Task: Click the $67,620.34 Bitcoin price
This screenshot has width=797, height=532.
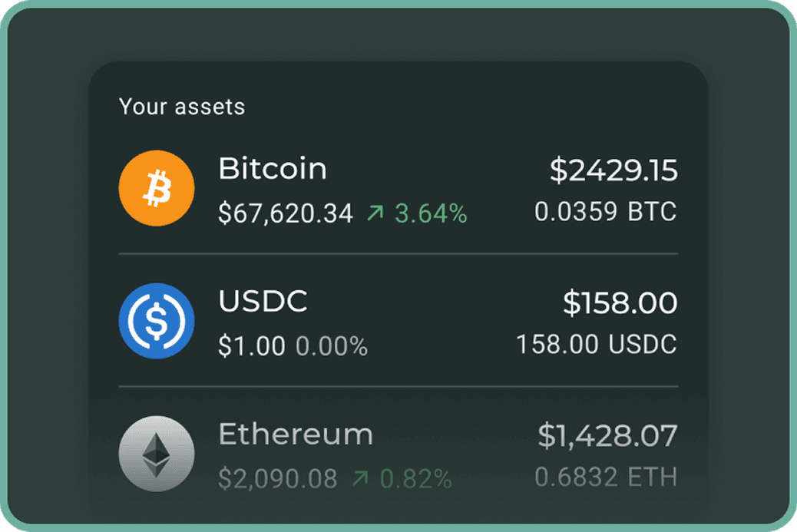Action: (x=285, y=212)
